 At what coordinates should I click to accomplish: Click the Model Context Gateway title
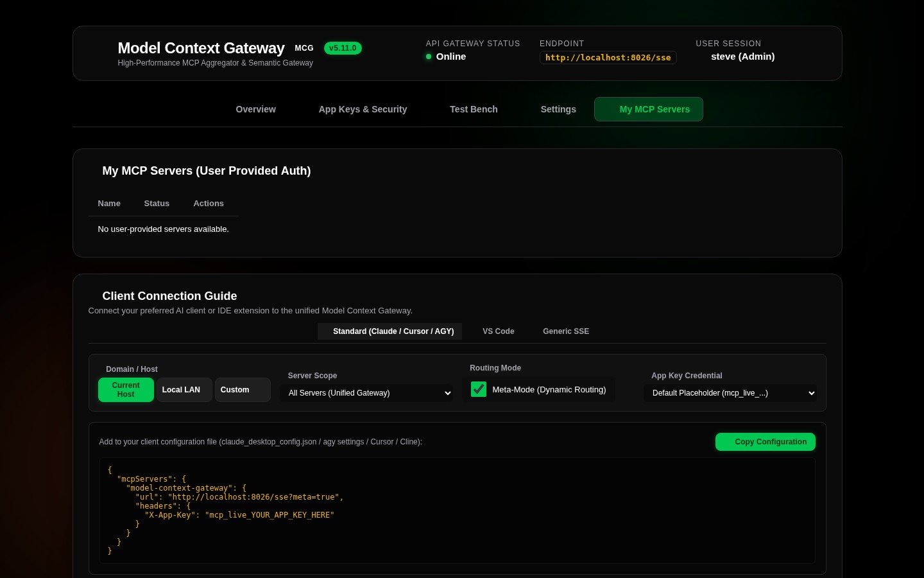pos(201,48)
